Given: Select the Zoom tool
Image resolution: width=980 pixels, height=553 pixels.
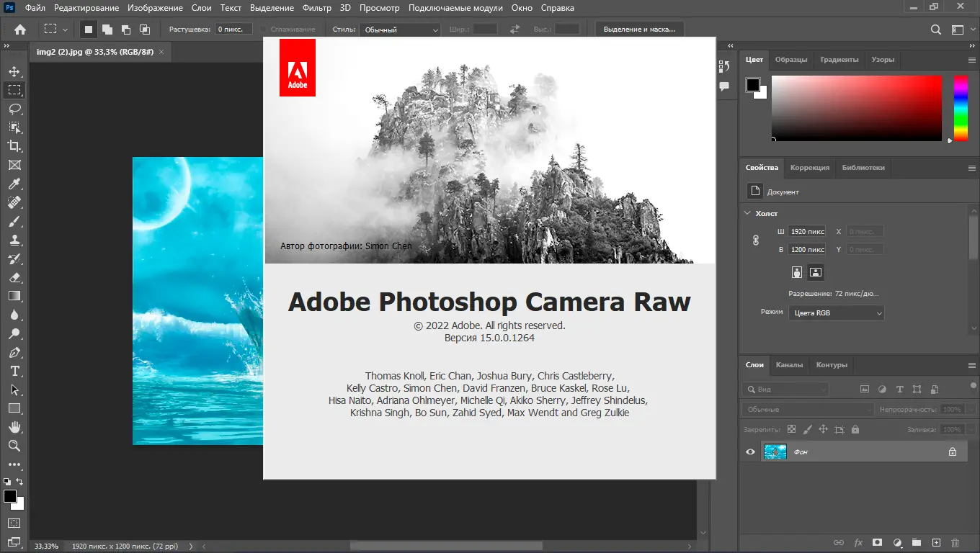Looking at the screenshot, I should pos(14,446).
